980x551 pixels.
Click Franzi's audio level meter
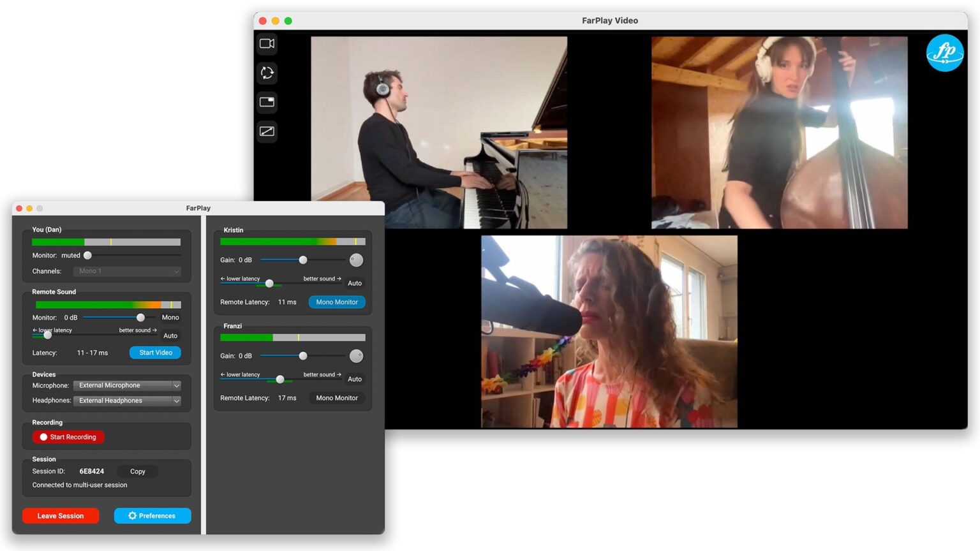(293, 337)
